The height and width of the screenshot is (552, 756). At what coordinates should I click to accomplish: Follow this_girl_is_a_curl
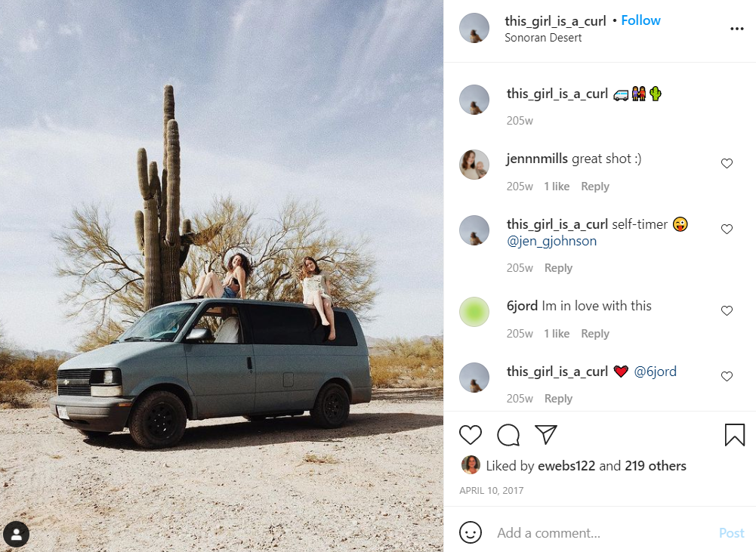coord(640,20)
